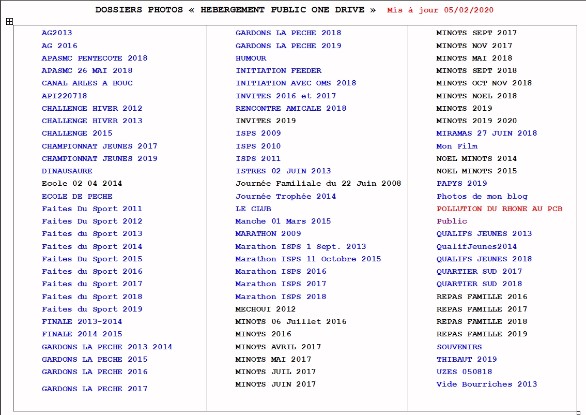This screenshot has width=586, height=415.
Task: Select INITIATION FEEDER link
Action: (x=278, y=70)
